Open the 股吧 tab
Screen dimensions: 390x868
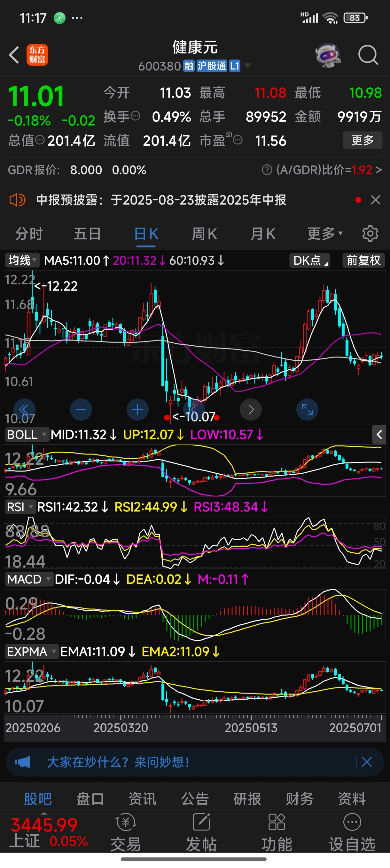[38, 799]
